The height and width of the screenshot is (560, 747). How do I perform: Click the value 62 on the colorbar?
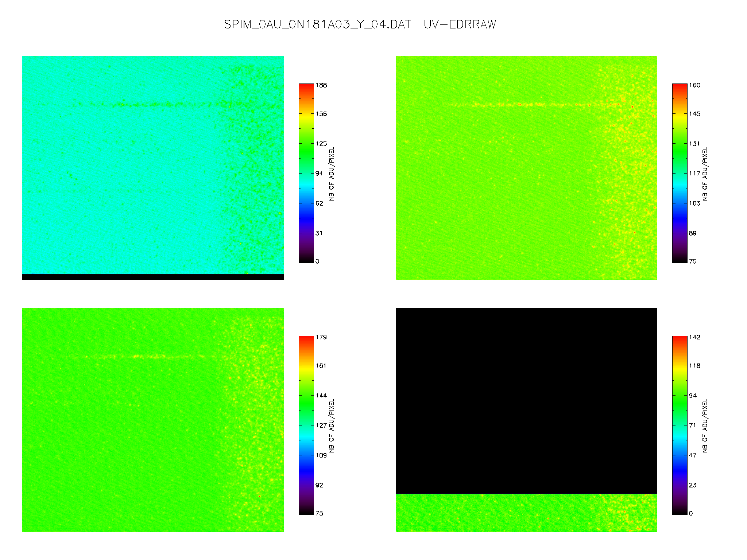pyautogui.click(x=319, y=203)
